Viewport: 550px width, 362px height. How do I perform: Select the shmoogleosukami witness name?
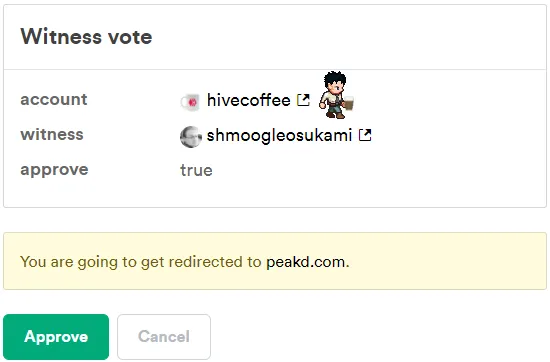click(x=279, y=135)
